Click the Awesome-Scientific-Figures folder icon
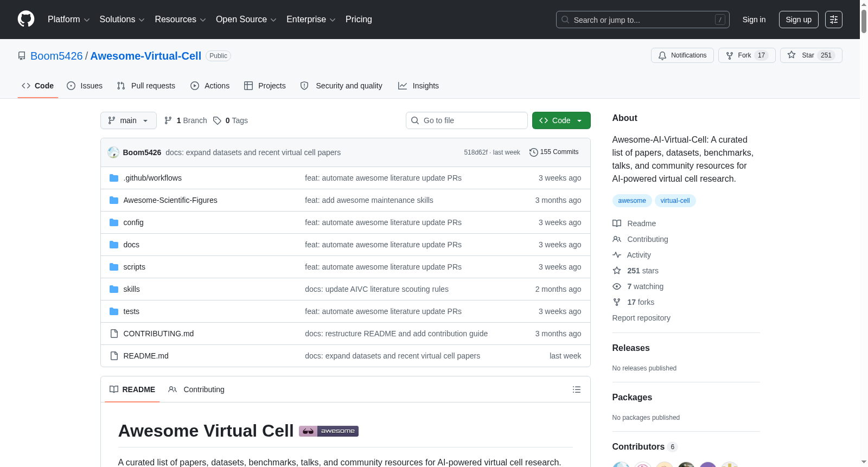This screenshot has width=868, height=467. tap(114, 200)
